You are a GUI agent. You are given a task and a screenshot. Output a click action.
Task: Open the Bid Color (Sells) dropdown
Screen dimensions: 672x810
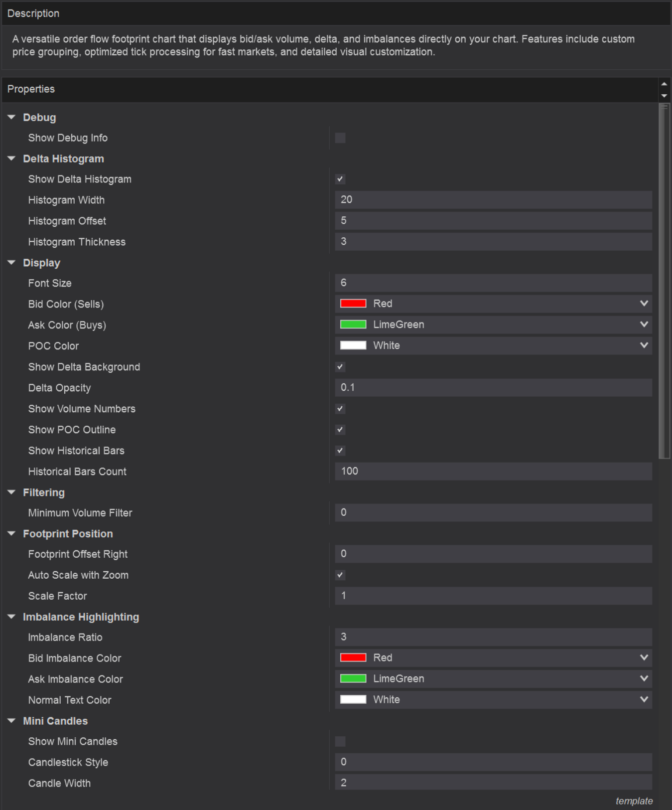point(644,304)
